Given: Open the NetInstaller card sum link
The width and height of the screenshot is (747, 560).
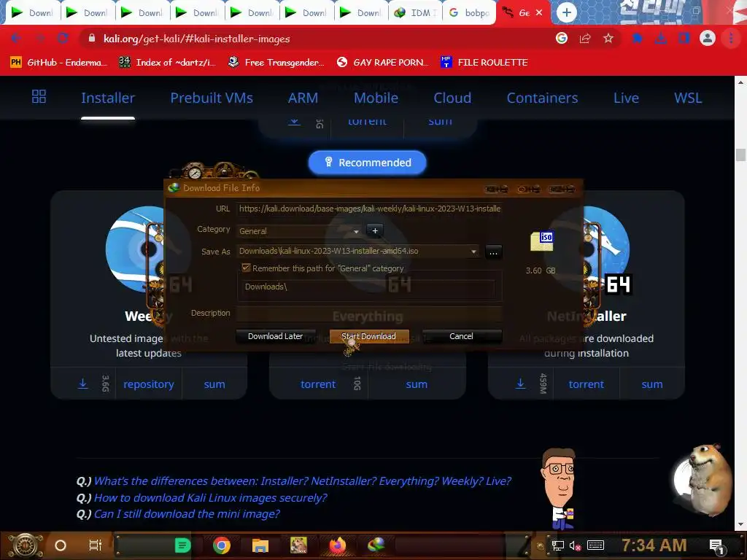Looking at the screenshot, I should [651, 384].
